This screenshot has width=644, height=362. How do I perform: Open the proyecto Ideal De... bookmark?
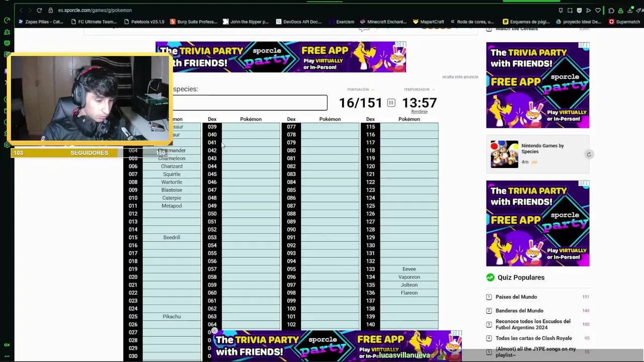pyautogui.click(x=579, y=22)
